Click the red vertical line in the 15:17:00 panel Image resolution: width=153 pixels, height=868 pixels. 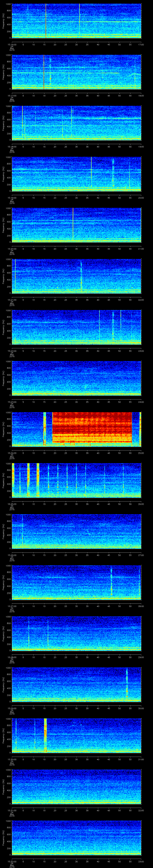(x=44, y=72)
